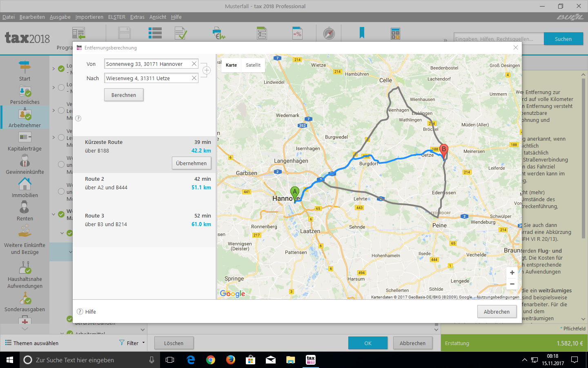Click the ELSTER printer toolbar icon
Screen dimensions: 588x368
[219, 34]
